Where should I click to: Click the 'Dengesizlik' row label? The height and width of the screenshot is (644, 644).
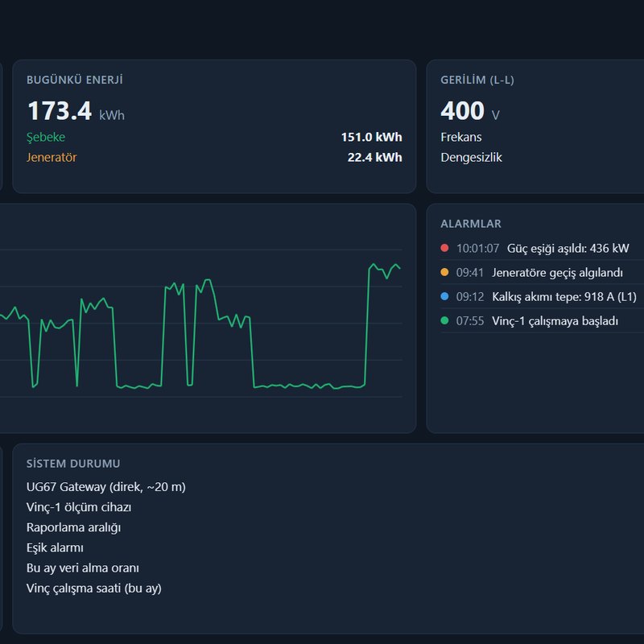(x=471, y=157)
